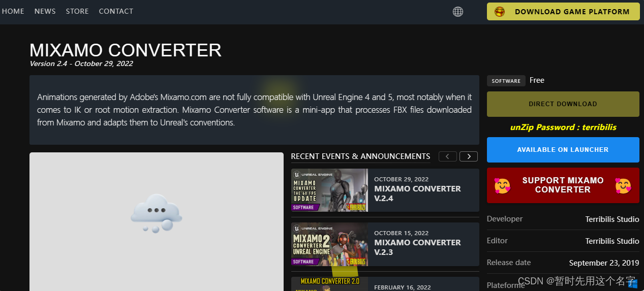
Task: Open the STORE menu item
Action: pos(77,11)
